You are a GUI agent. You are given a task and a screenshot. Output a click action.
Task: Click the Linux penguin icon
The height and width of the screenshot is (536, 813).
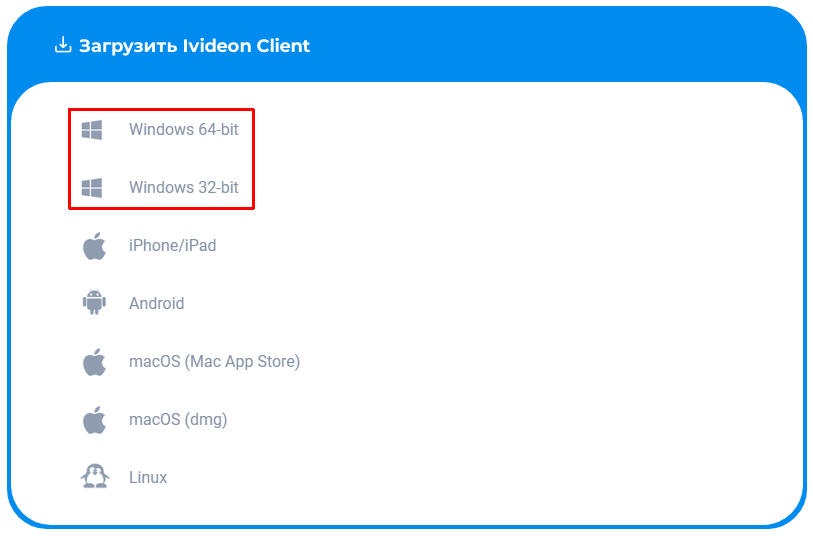coord(95,476)
